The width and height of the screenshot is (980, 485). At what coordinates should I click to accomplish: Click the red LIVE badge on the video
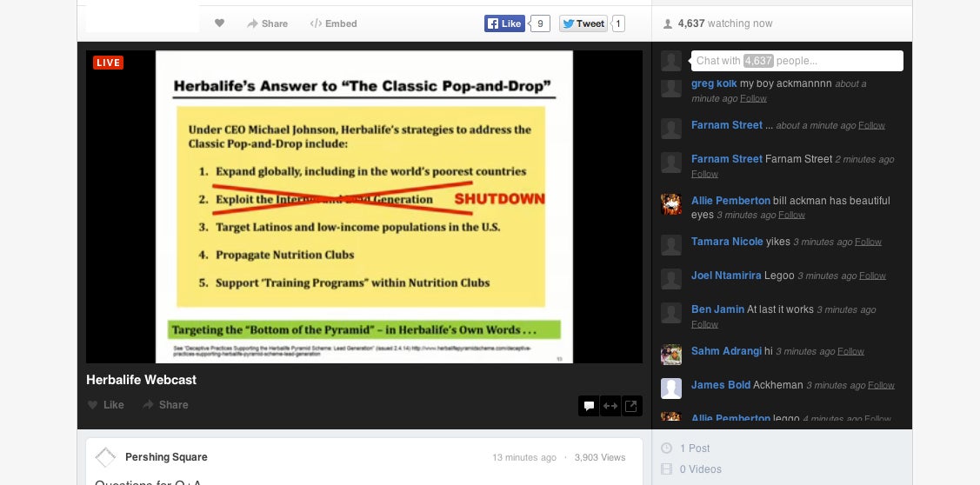pos(108,63)
